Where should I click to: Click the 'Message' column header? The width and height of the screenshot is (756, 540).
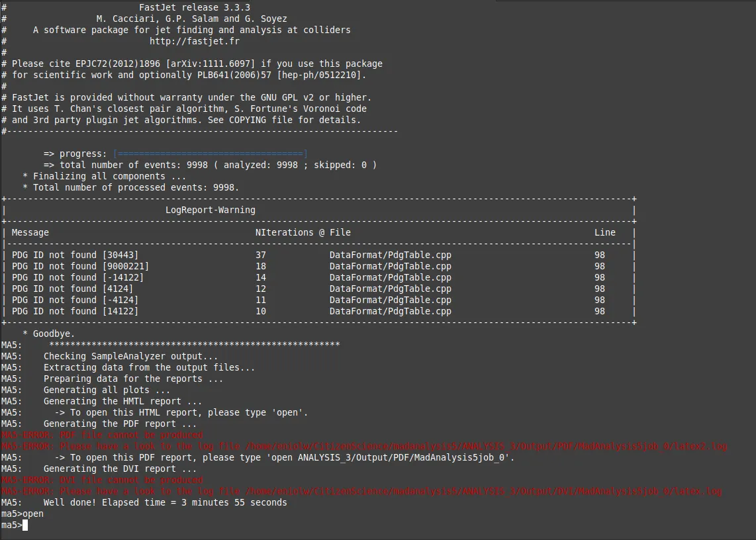pyautogui.click(x=30, y=232)
